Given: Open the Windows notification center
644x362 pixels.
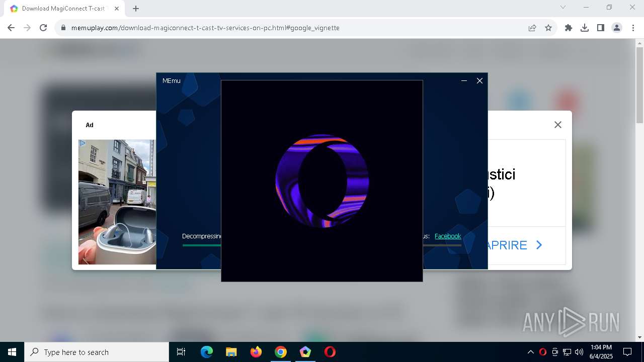Looking at the screenshot, I should pos(627,352).
